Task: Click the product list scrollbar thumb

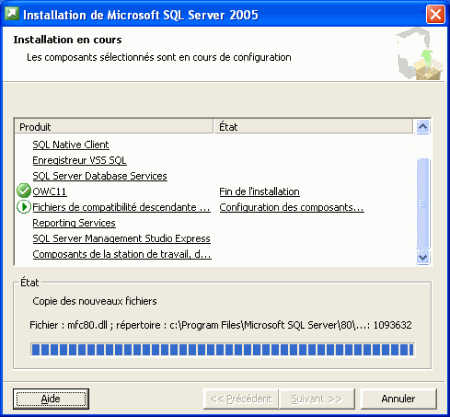Action: click(423, 203)
